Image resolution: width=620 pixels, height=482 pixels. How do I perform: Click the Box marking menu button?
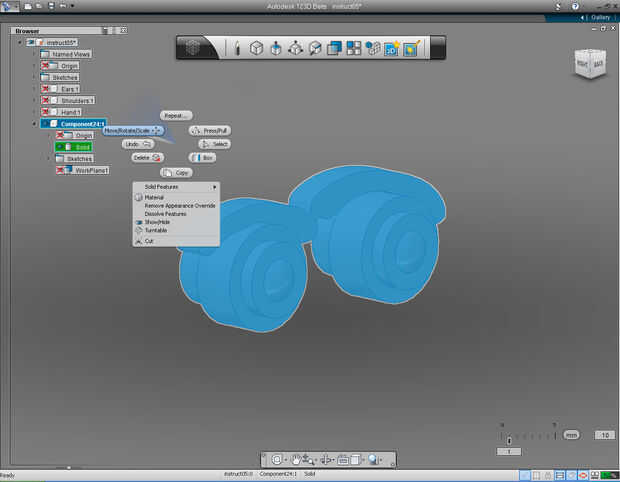click(x=202, y=157)
